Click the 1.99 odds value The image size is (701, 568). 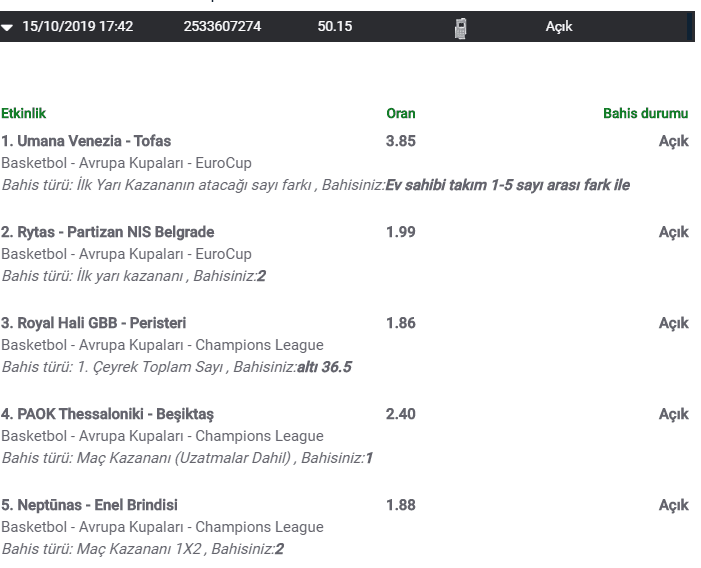tap(401, 232)
